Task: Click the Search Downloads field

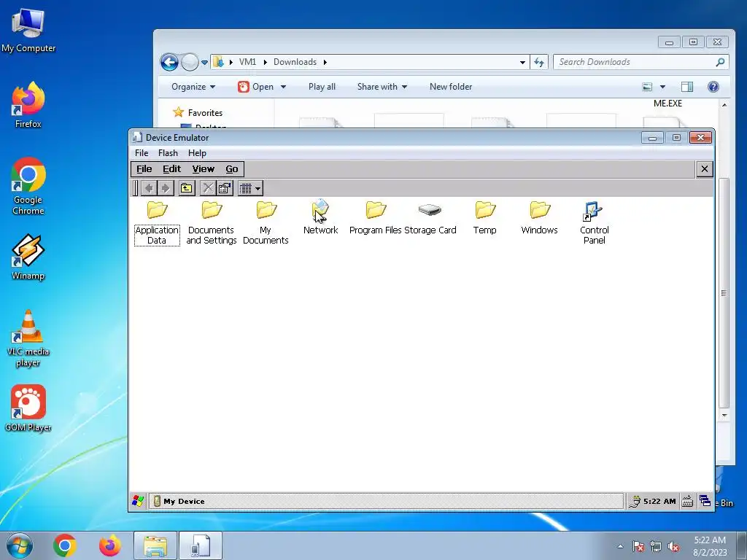Action: [x=640, y=62]
